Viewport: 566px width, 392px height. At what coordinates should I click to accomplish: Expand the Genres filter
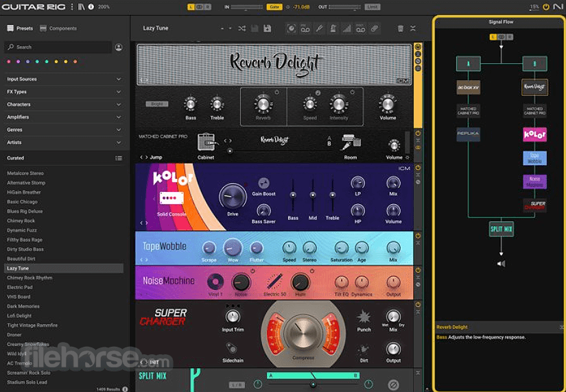tap(64, 130)
